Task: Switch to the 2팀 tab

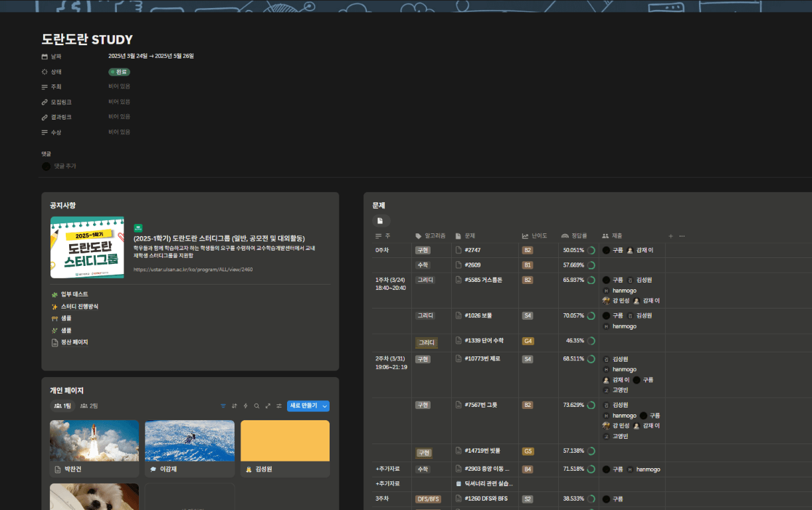Action: [x=89, y=406]
